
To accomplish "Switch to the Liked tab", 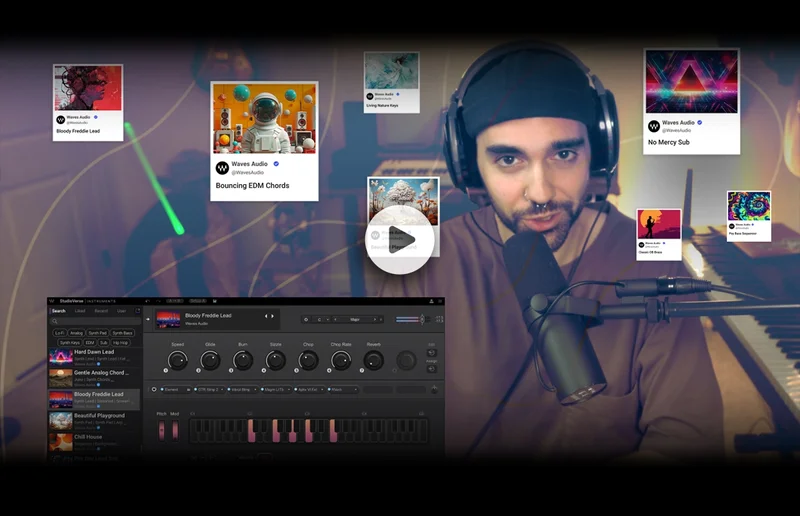I will 80,311.
